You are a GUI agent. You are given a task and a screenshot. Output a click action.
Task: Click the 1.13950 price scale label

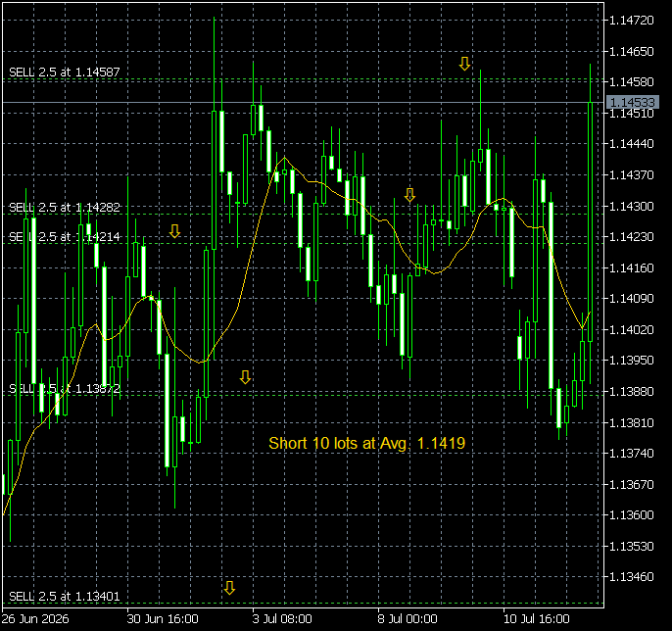[x=631, y=361]
